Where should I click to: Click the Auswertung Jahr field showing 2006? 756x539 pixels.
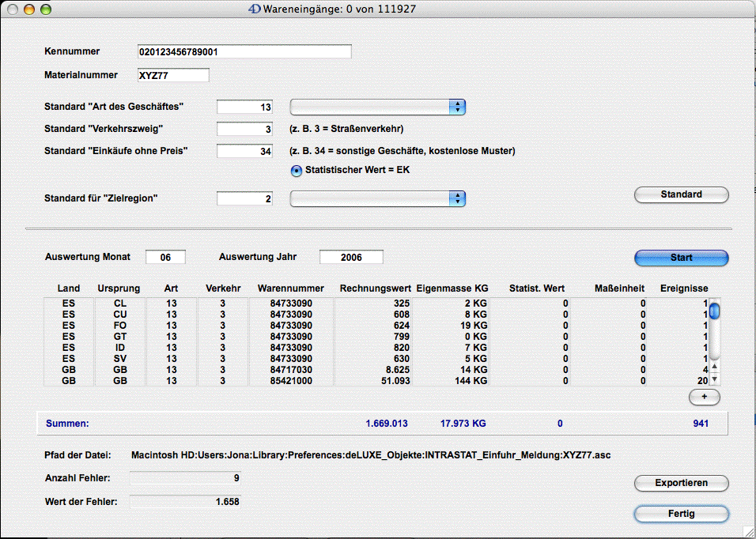point(350,257)
